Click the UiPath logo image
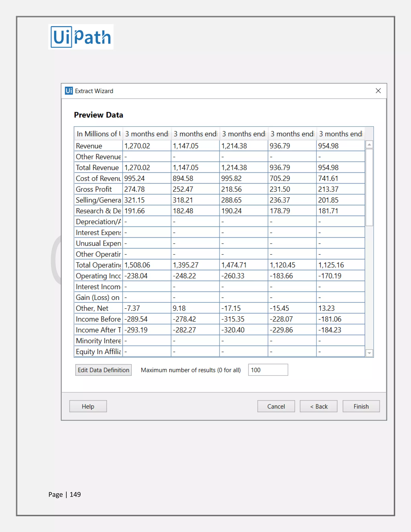This screenshot has height=532, width=411. (81, 37)
